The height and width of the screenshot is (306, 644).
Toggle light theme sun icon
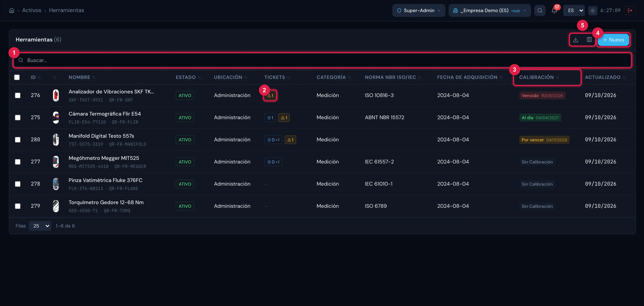(593, 10)
